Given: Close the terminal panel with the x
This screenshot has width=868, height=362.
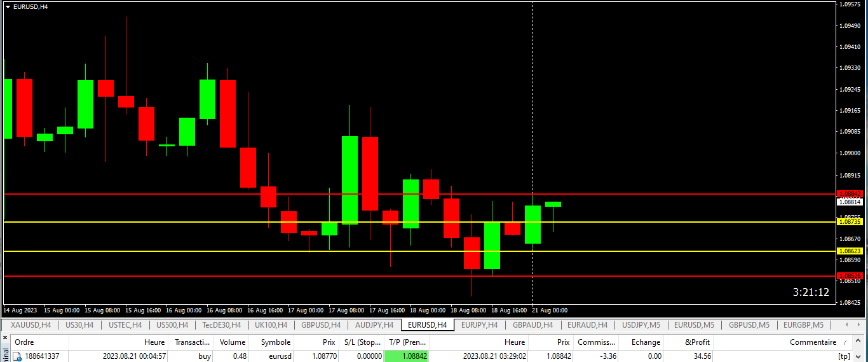Looking at the screenshot, I should (x=5, y=337).
